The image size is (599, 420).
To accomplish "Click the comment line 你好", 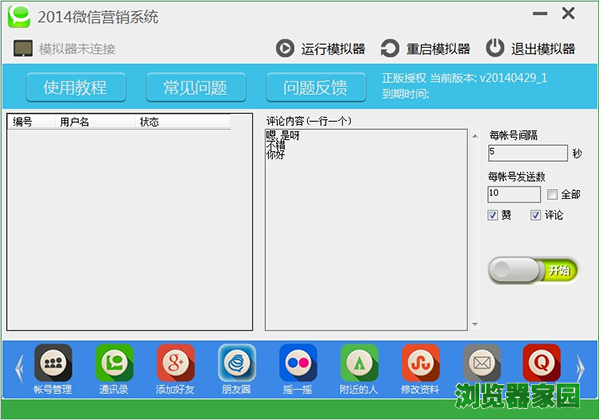I will 275,154.
